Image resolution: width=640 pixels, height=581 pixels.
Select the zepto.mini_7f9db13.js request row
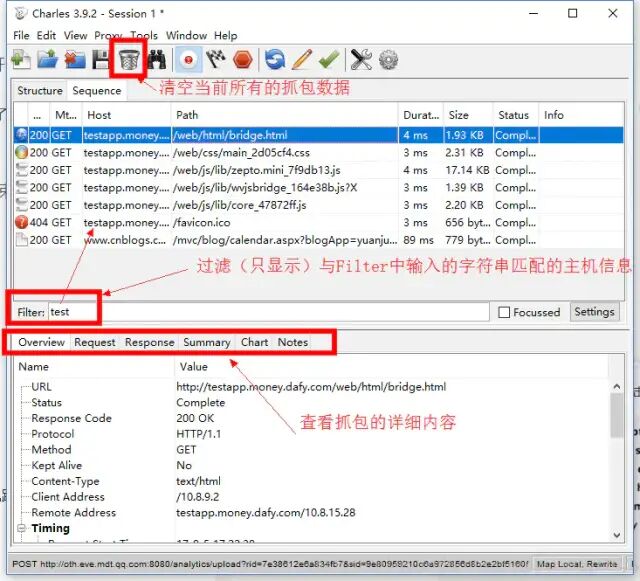pyautogui.click(x=319, y=170)
